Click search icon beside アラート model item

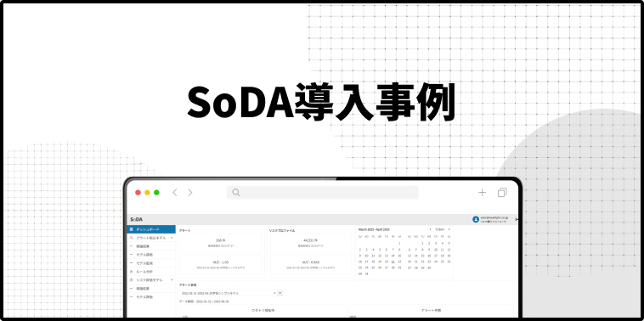pyautogui.click(x=131, y=238)
